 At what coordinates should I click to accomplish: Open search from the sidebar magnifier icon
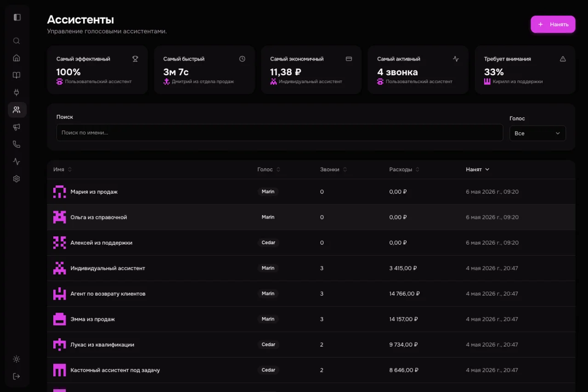17,41
